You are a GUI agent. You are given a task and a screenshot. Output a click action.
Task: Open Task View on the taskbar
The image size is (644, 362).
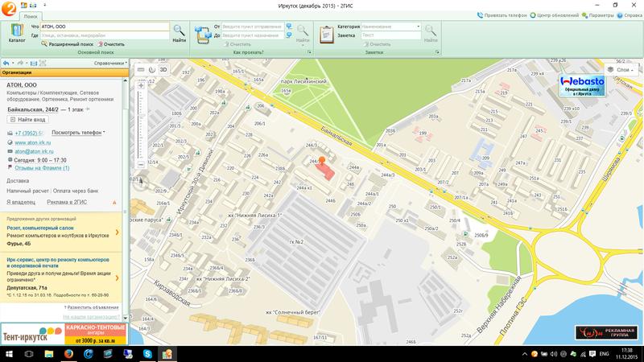pyautogui.click(x=29, y=354)
